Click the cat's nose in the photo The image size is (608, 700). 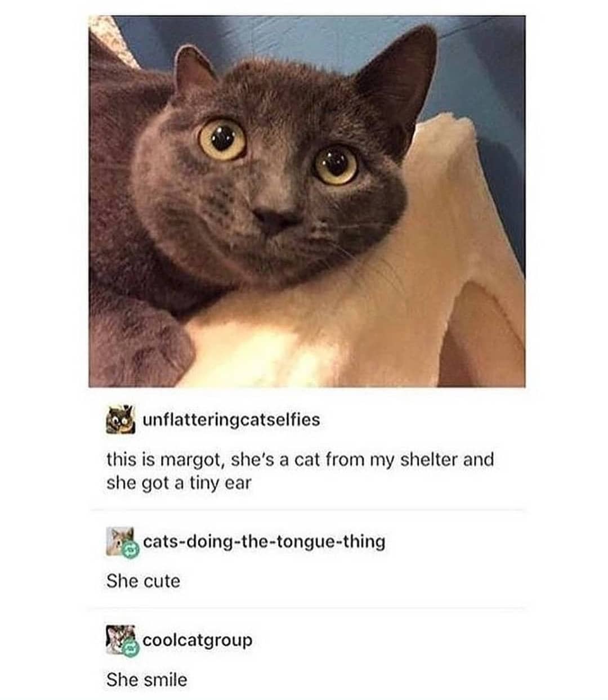pyautogui.click(x=272, y=219)
